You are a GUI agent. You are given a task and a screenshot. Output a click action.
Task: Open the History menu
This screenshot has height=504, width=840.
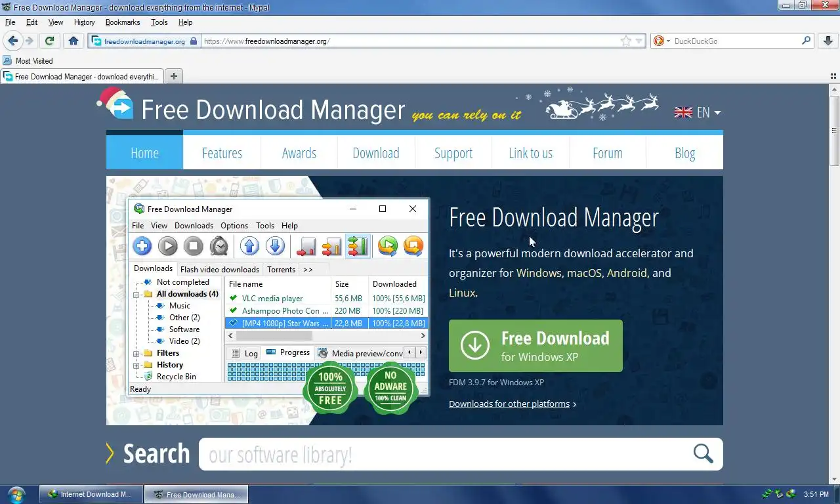pos(84,22)
